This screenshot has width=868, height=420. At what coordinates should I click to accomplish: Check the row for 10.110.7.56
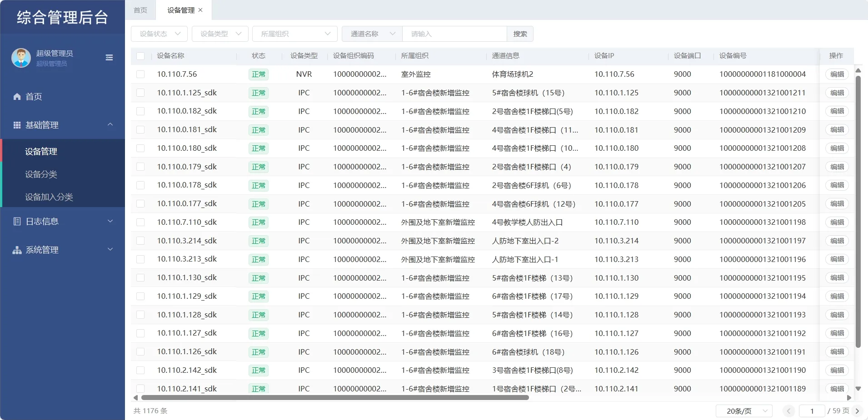[x=140, y=74]
